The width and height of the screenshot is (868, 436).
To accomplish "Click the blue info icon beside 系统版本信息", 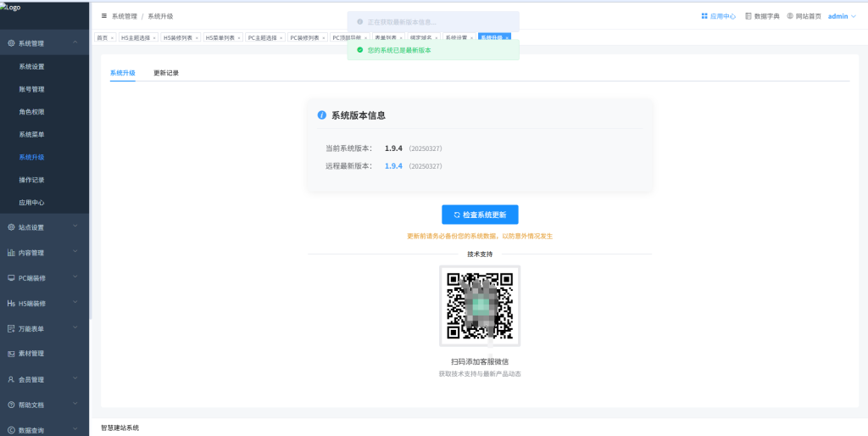I will 321,115.
